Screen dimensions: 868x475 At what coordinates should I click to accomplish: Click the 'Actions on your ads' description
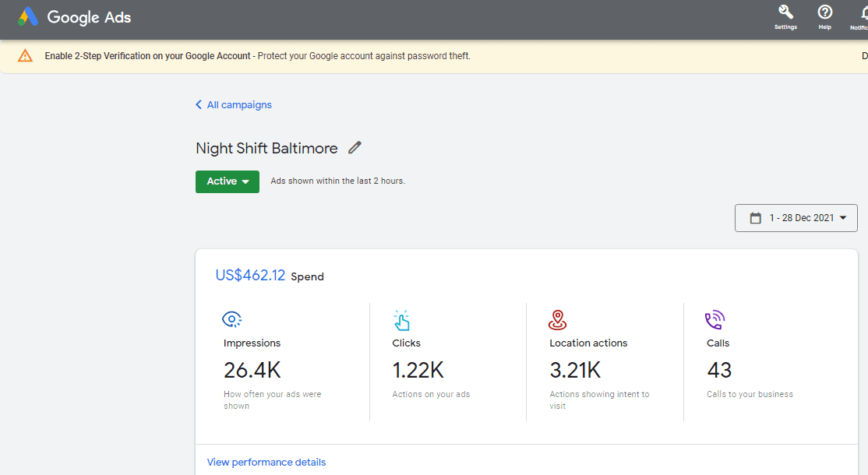click(x=431, y=394)
